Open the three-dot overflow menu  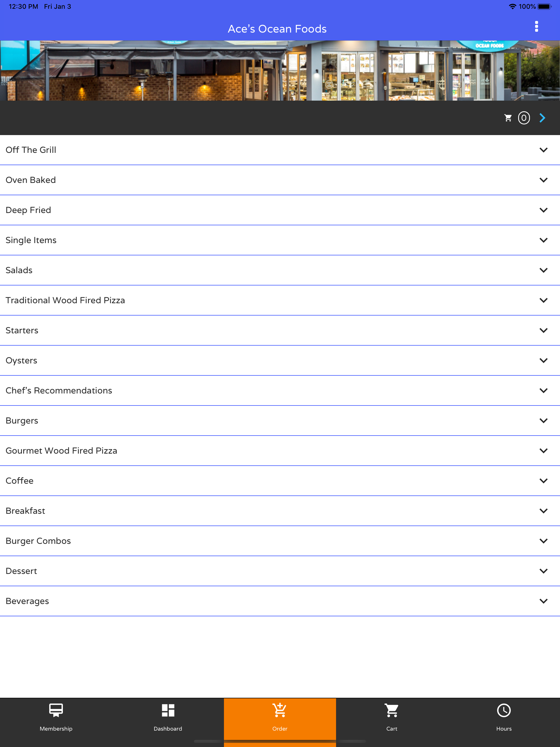click(x=536, y=26)
